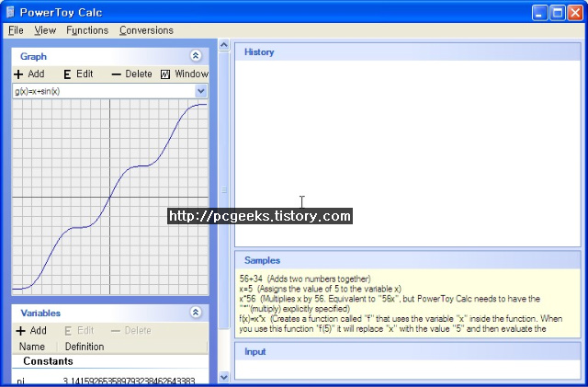This screenshot has width=588, height=387.
Task: Collapse the Variables panel with chevron
Action: [196, 313]
